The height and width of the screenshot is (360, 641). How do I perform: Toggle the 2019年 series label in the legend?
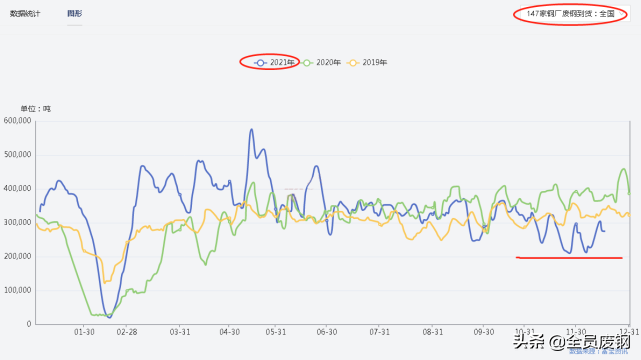[374, 63]
